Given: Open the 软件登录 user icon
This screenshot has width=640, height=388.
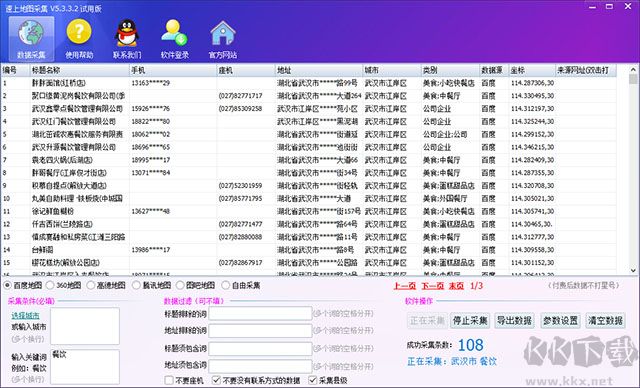Looking at the screenshot, I should coord(175,39).
